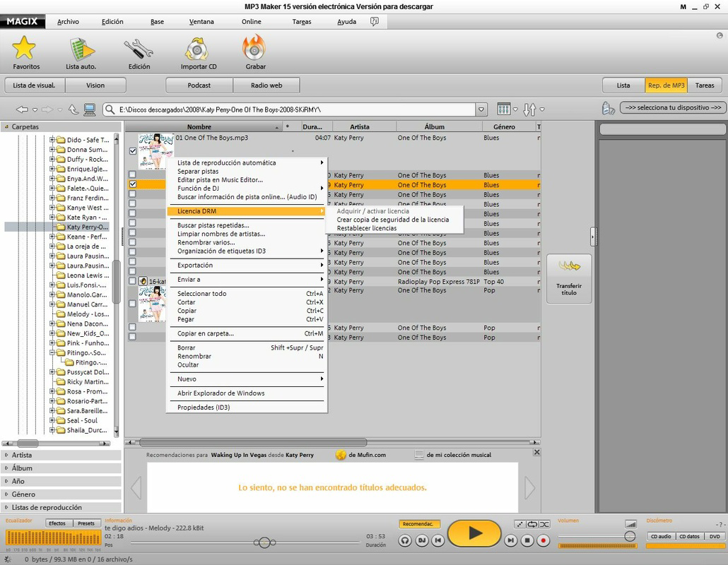728x565 pixels.
Task: Click the DJ mode round button
Action: [421, 540]
